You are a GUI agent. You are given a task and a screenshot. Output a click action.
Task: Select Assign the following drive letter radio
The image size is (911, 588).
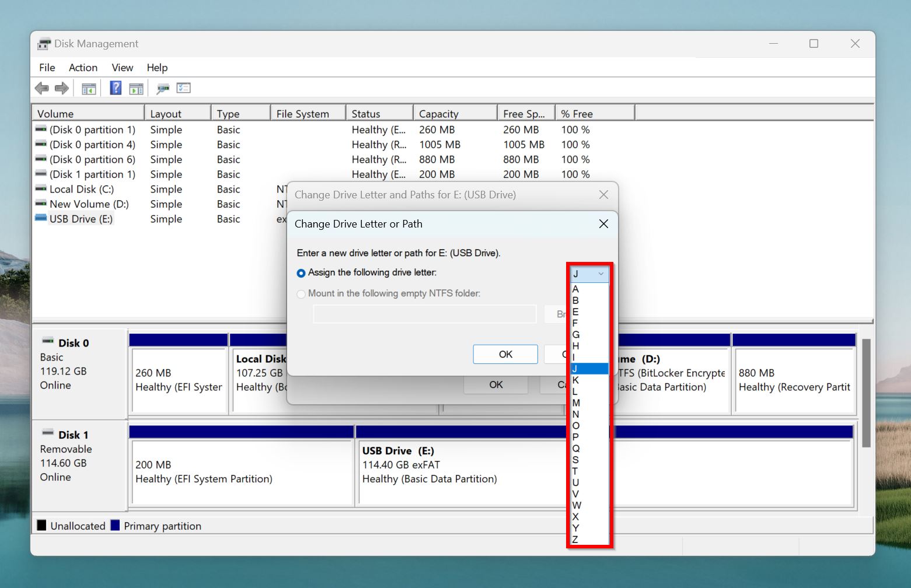(x=301, y=273)
